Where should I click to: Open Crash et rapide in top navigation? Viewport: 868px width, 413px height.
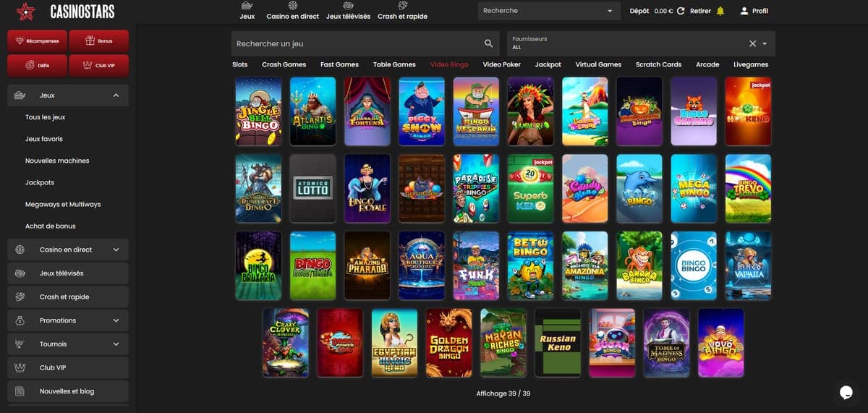pyautogui.click(x=402, y=11)
